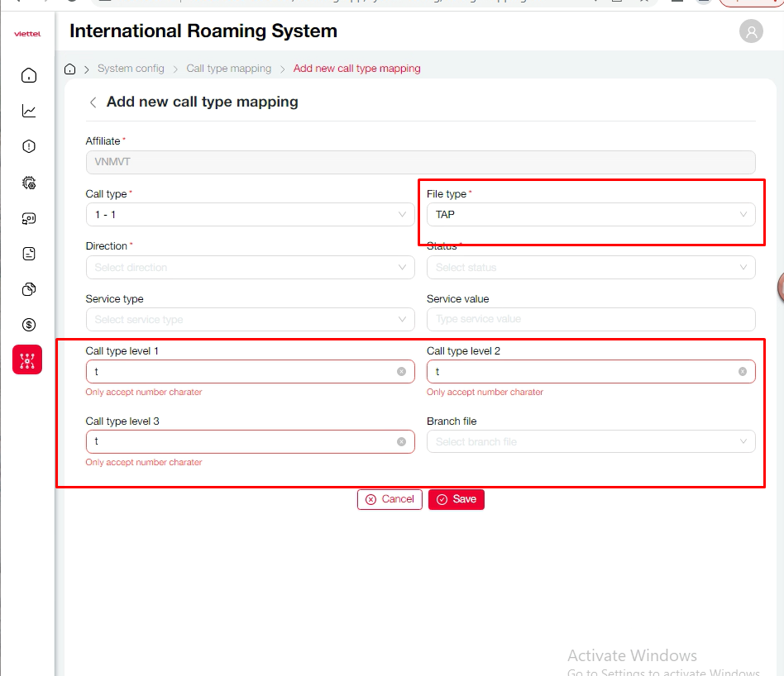Click the highlighted red system config icon

[27, 360]
